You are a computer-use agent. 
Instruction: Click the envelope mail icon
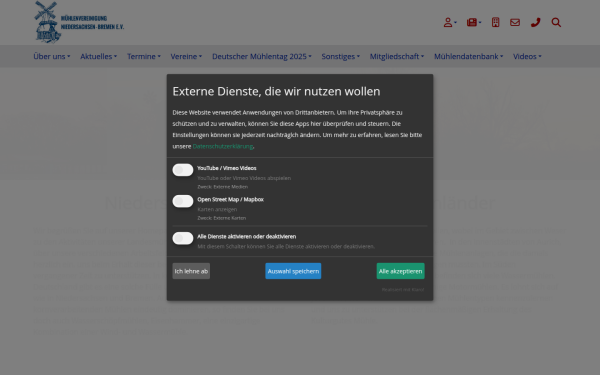pyautogui.click(x=515, y=23)
